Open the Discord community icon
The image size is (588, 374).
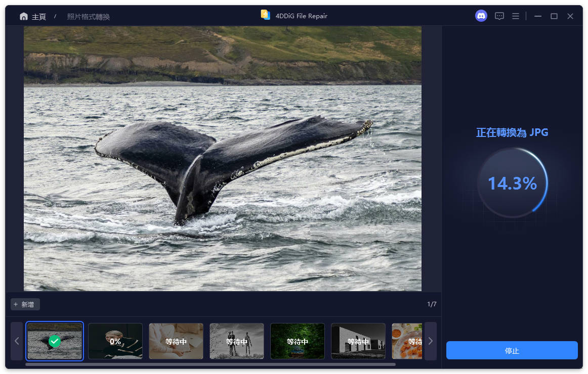point(481,16)
